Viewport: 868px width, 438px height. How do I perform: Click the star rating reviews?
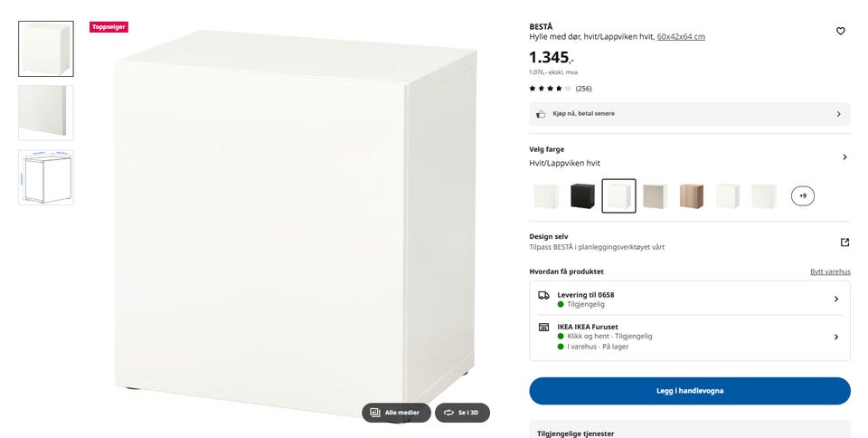[x=561, y=89]
